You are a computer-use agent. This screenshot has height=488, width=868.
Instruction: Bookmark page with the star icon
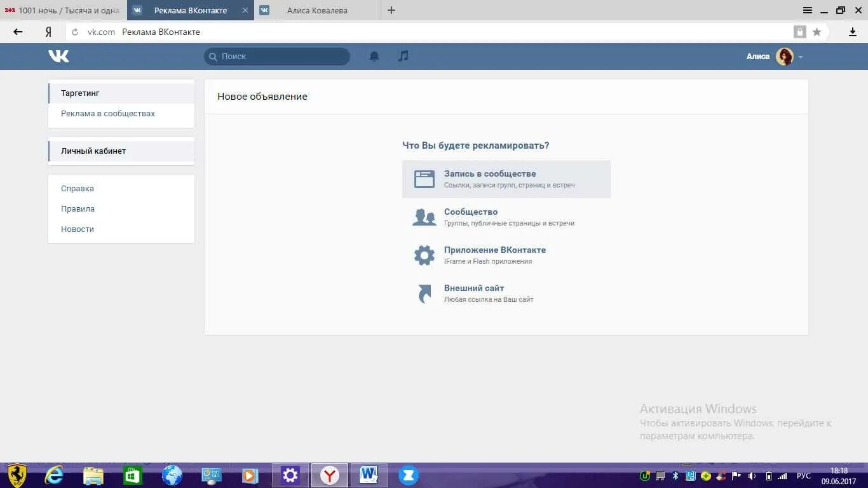click(817, 32)
